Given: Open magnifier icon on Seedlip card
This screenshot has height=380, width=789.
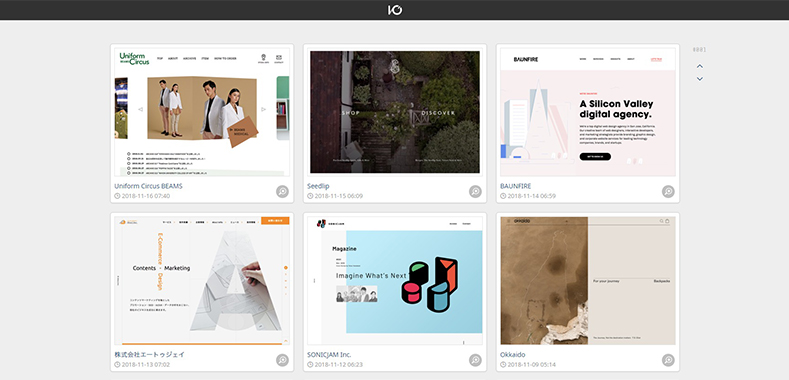Looking at the screenshot, I should (x=475, y=191).
